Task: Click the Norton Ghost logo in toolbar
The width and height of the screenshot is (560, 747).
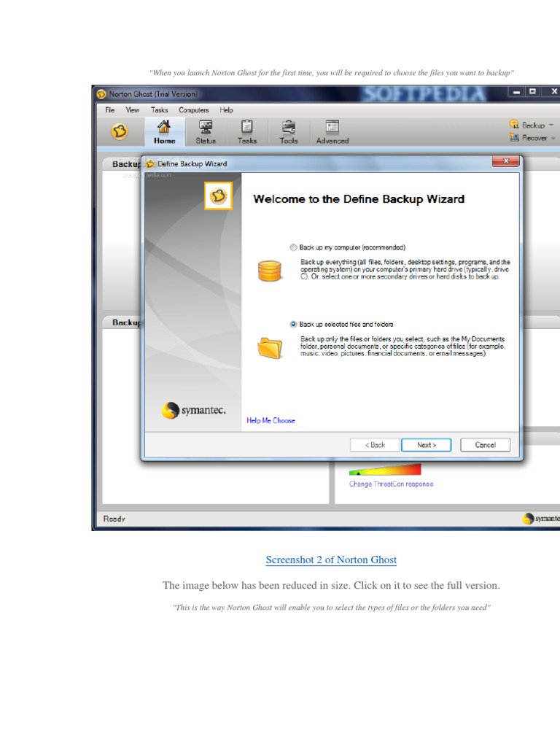Action: (x=120, y=131)
